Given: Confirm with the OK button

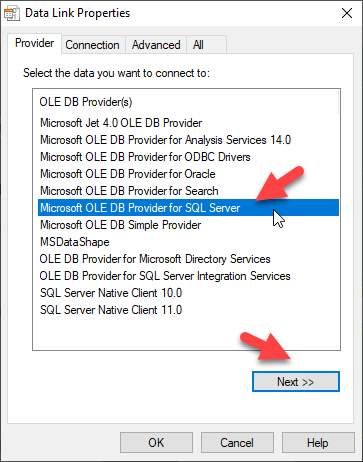Looking at the screenshot, I should point(156,443).
